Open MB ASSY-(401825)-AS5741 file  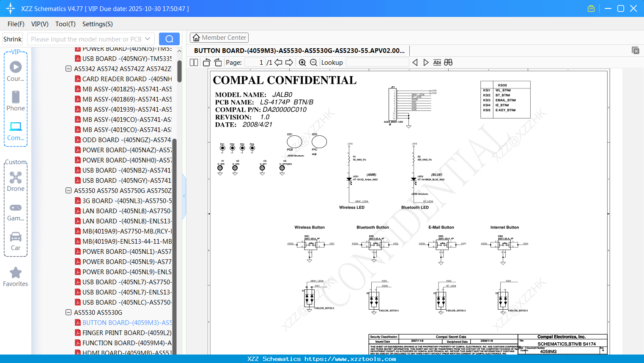point(127,89)
